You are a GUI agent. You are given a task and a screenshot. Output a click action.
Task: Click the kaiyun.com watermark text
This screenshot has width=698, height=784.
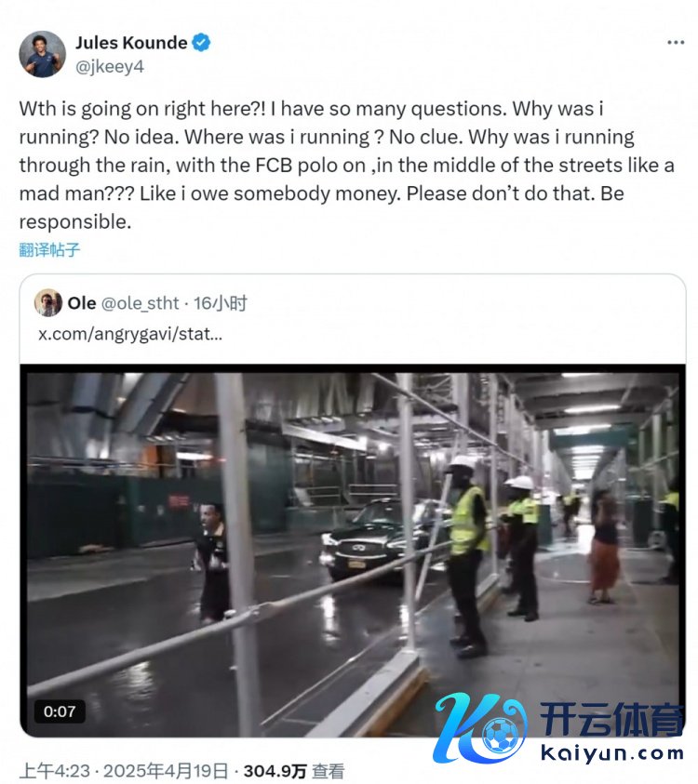click(611, 753)
